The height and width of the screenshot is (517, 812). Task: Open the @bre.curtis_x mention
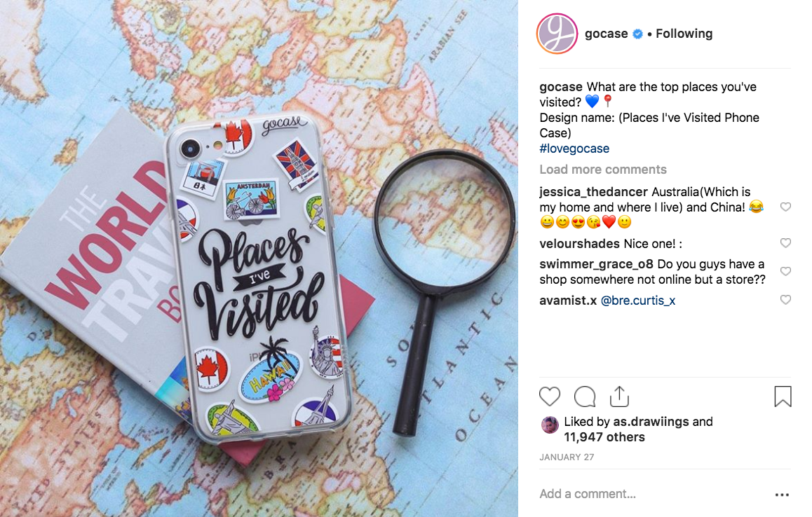(637, 301)
